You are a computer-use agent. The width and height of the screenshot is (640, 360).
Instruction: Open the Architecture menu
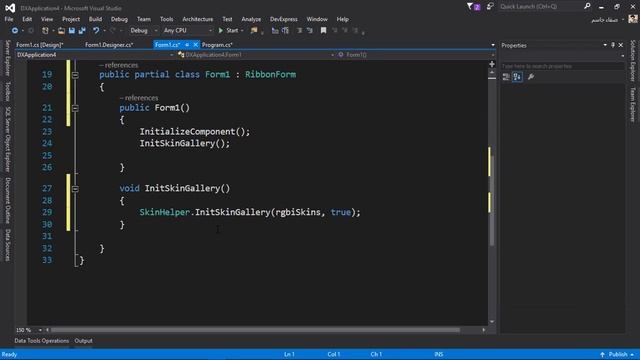point(198,19)
